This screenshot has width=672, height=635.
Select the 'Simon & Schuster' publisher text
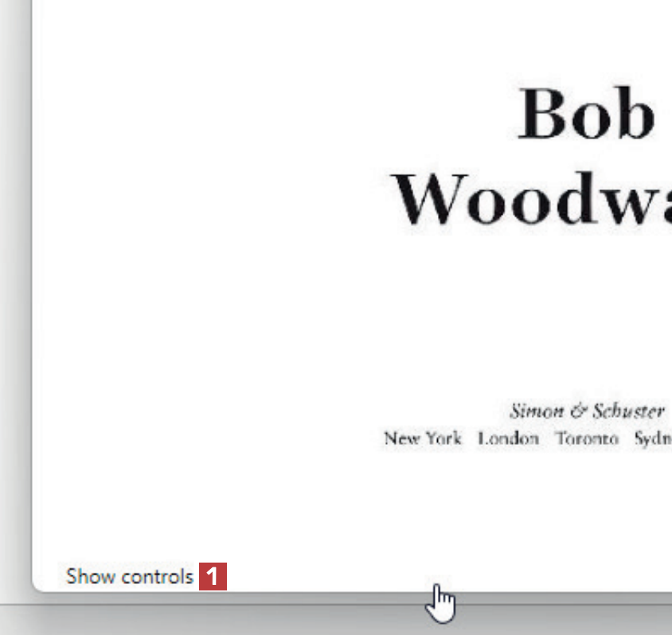(x=587, y=411)
